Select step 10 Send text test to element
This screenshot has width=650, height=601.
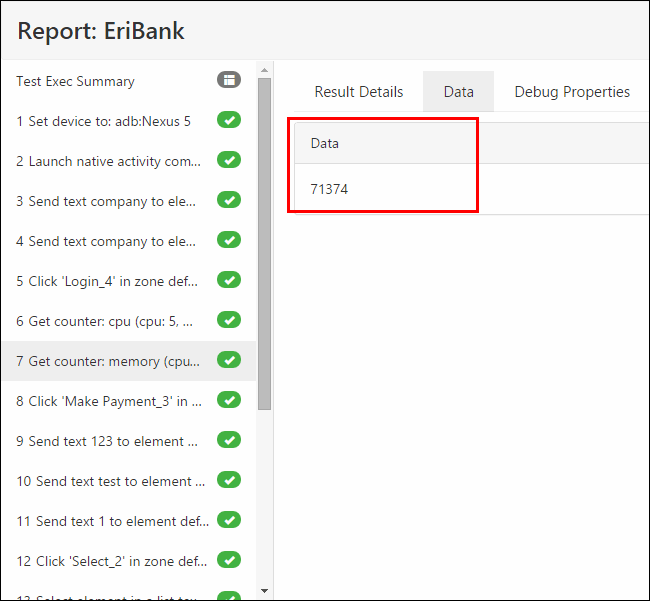pyautogui.click(x=111, y=481)
